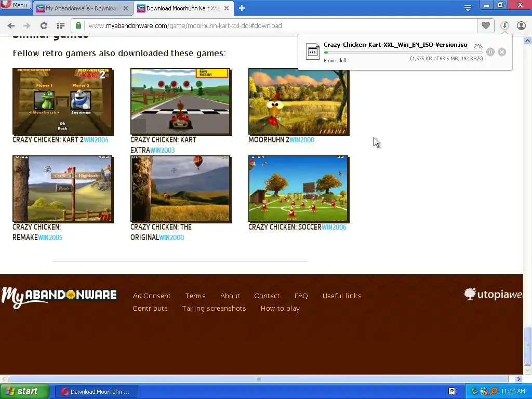Toggle the downloads panel icon
The width and height of the screenshot is (532, 399).
[504, 26]
